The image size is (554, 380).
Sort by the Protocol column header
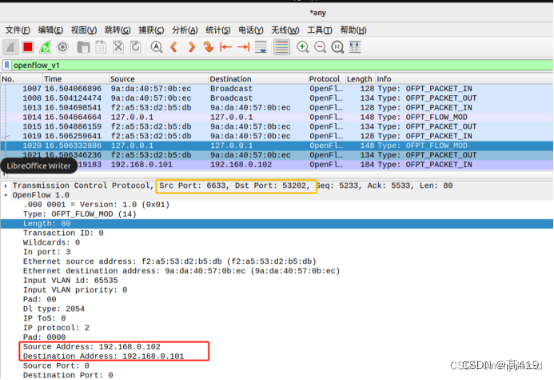pyautogui.click(x=326, y=79)
